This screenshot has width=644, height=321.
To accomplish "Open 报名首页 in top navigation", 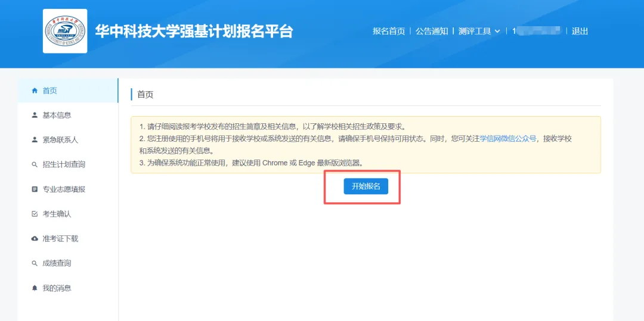I will [x=389, y=31].
